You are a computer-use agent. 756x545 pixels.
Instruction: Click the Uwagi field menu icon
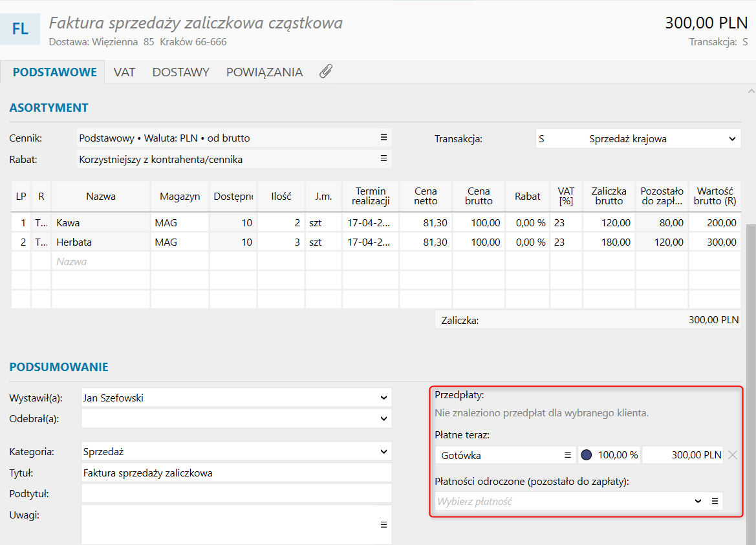click(x=383, y=524)
